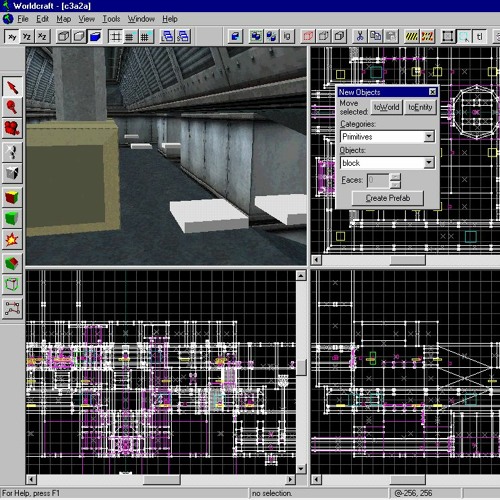500x500 pixels.
Task: Click edit cordon bounds icon
Action: point(427,36)
